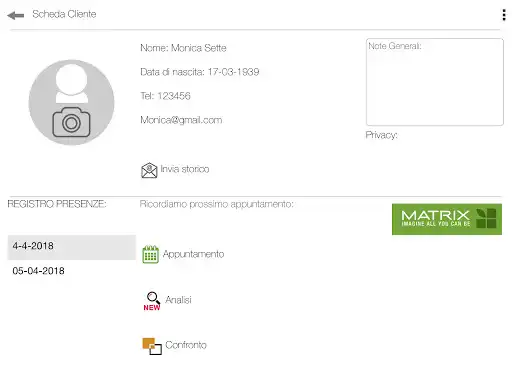
Task: Open Confronto
Action: pyautogui.click(x=186, y=345)
